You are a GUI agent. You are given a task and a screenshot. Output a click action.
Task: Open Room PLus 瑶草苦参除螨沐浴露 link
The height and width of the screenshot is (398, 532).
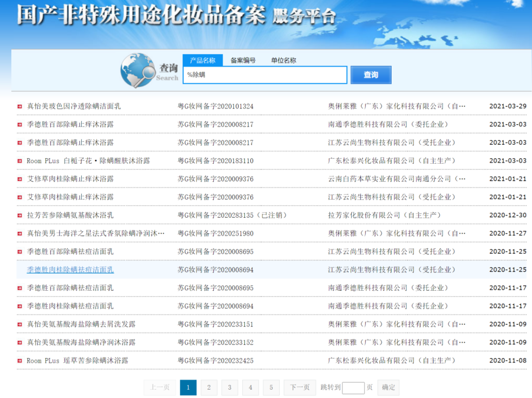point(77,361)
